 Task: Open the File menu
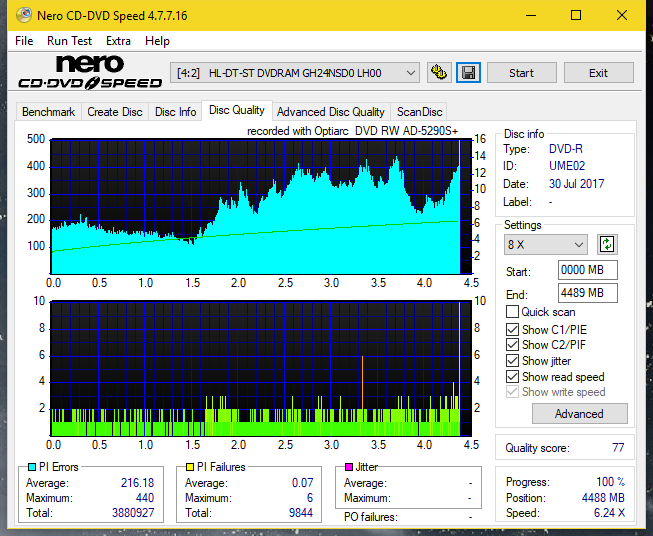coord(24,41)
